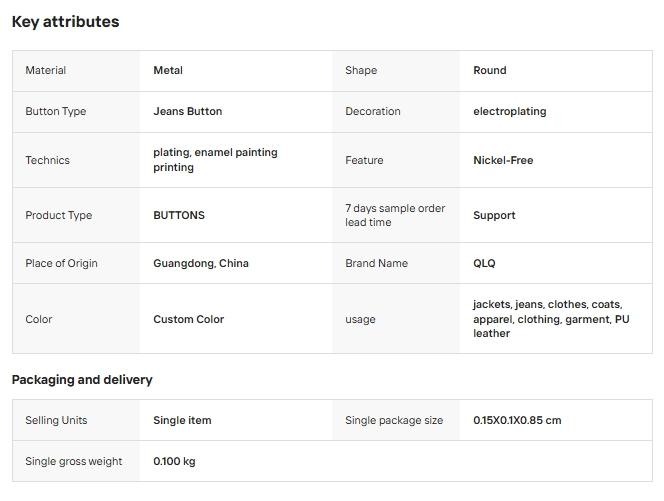Select the electroplating decoration value
This screenshot has height=501, width=664.
pyautogui.click(x=509, y=111)
